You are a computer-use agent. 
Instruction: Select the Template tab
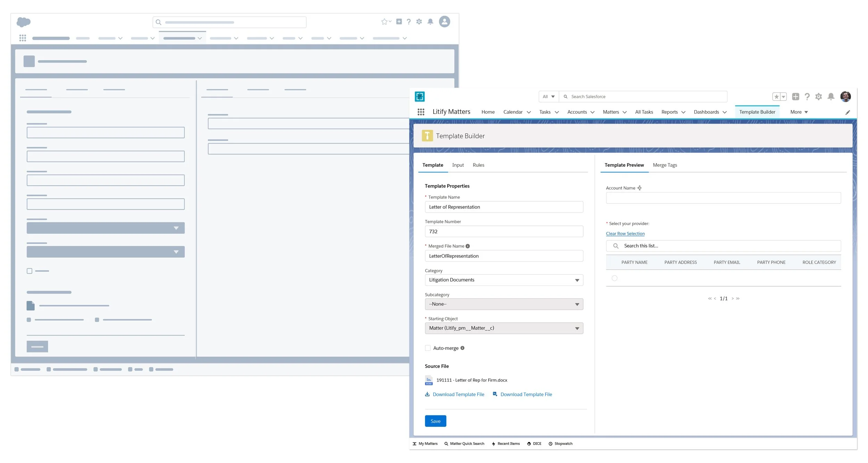[433, 165]
